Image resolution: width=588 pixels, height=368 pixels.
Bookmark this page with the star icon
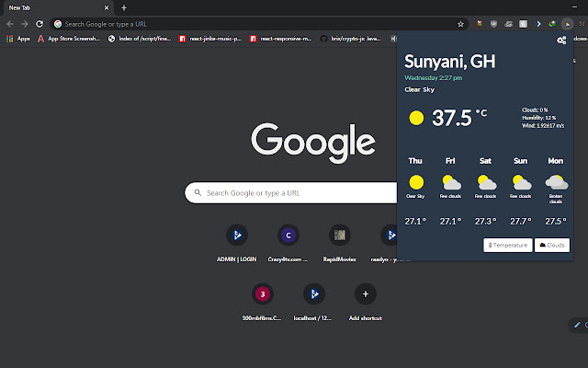460,24
